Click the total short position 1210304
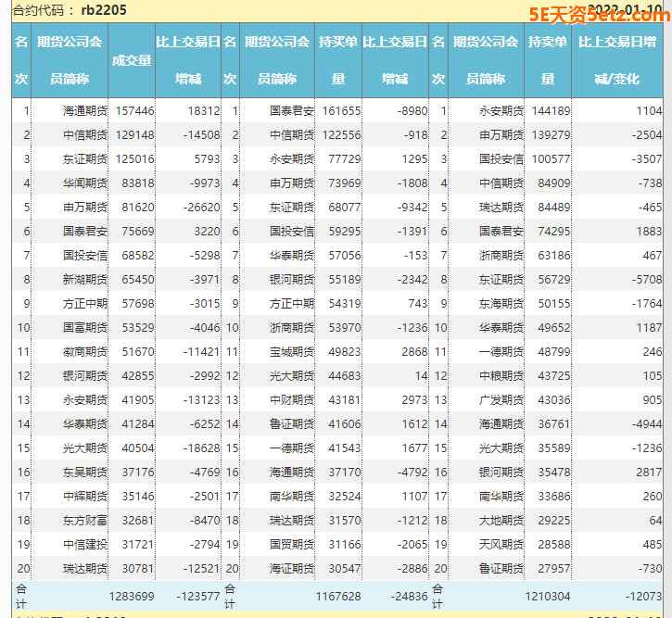This screenshot has height=618, width=672. pos(548,596)
